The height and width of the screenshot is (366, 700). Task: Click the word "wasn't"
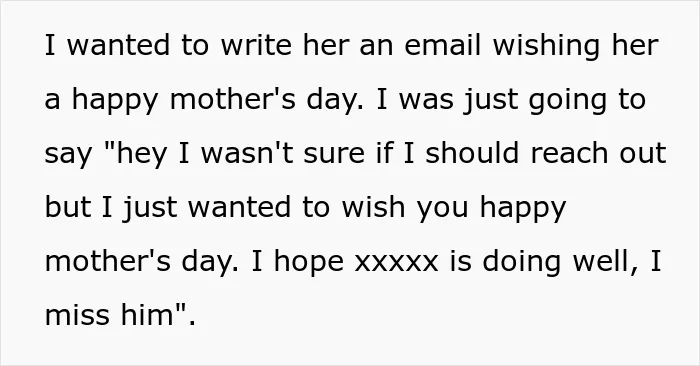point(247,153)
